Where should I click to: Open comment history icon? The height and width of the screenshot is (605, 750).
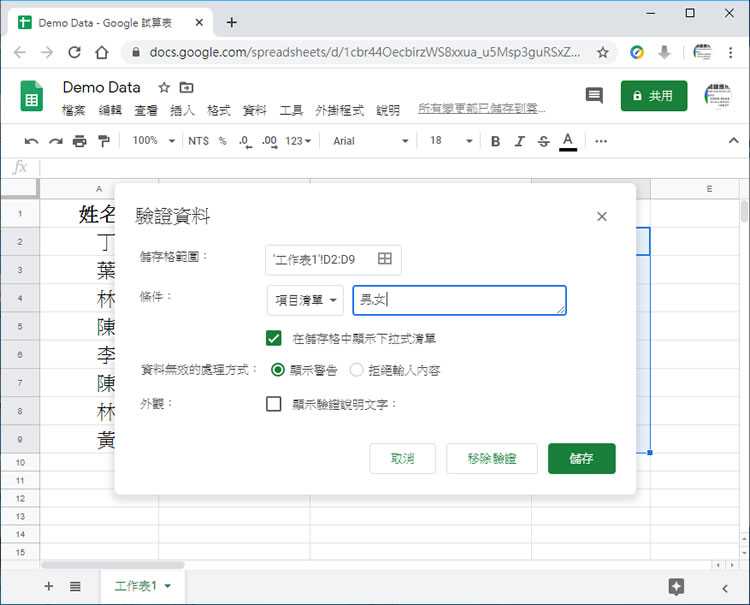tap(594, 95)
